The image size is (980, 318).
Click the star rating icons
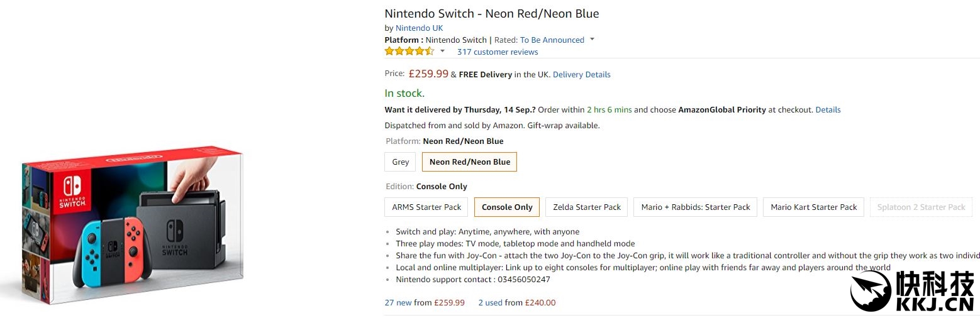[x=409, y=52]
